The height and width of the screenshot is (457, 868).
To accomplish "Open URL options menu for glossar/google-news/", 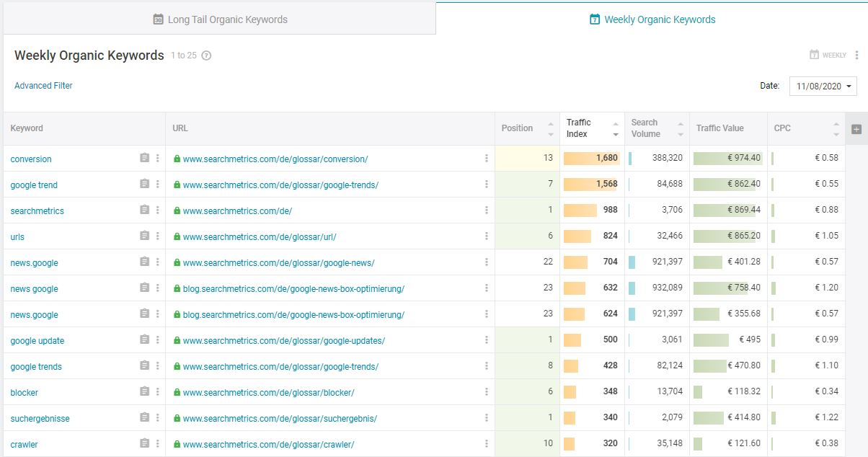I will (x=487, y=262).
